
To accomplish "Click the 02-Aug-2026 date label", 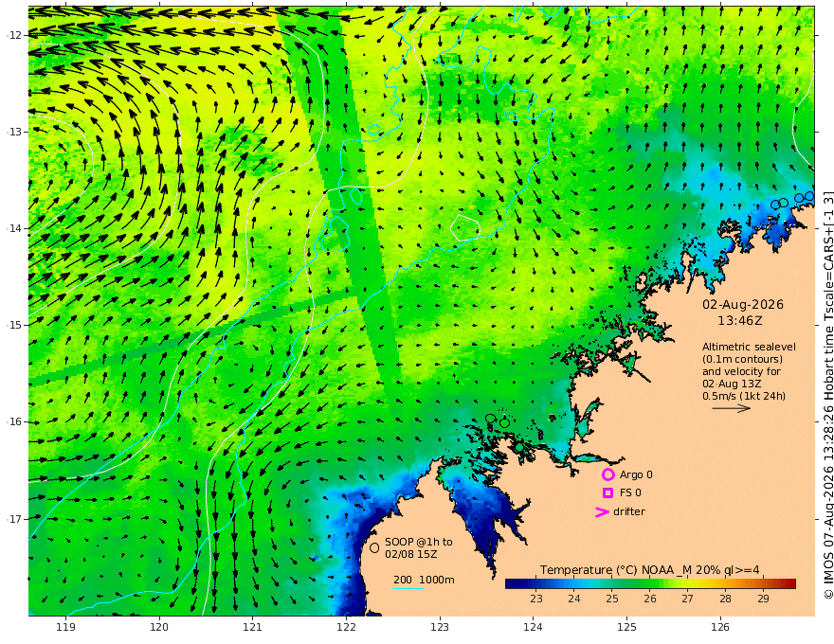I will point(743,304).
